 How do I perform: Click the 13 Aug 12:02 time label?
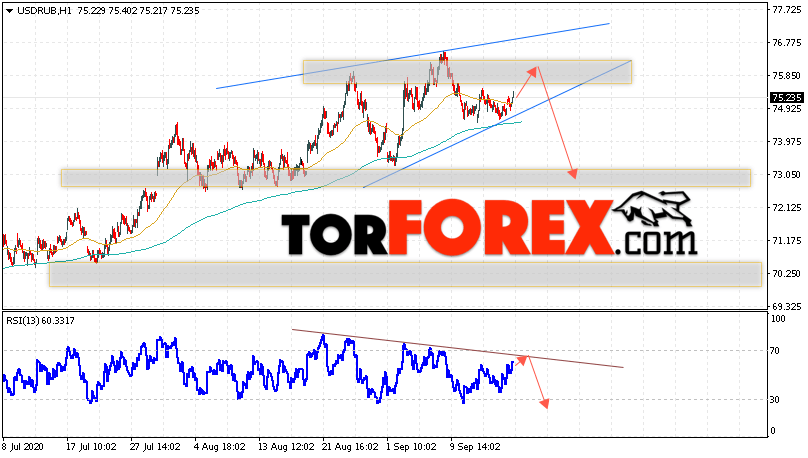click(x=287, y=447)
